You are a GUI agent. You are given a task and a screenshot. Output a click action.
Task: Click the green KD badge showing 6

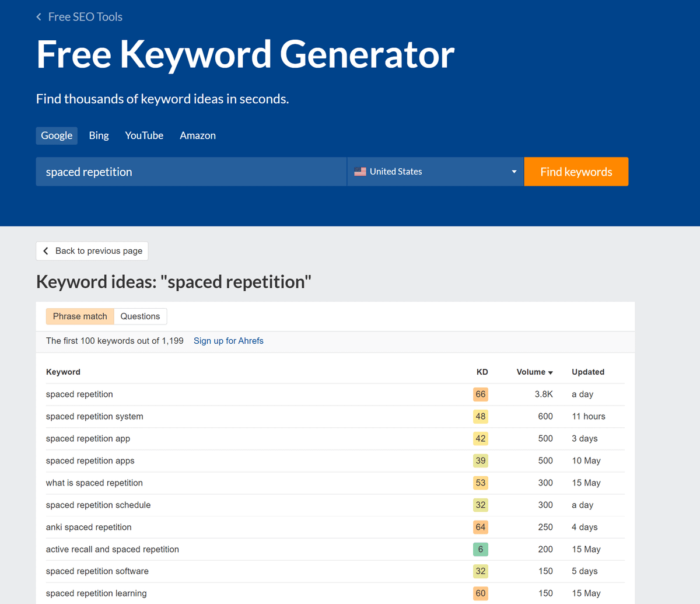(480, 549)
